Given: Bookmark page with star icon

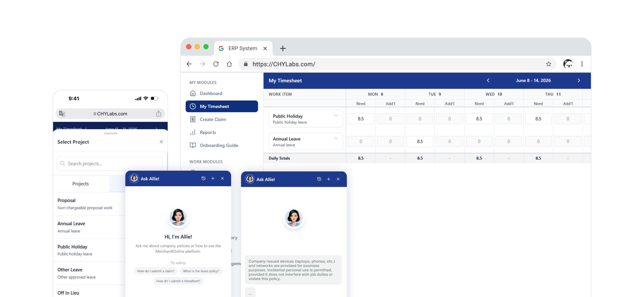Looking at the screenshot, I should pyautogui.click(x=549, y=64).
